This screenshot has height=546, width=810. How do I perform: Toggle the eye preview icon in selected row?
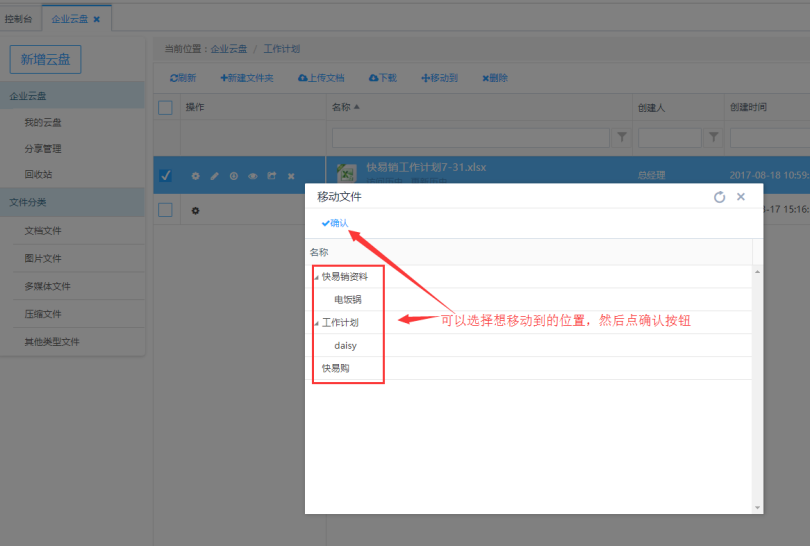pos(252,176)
